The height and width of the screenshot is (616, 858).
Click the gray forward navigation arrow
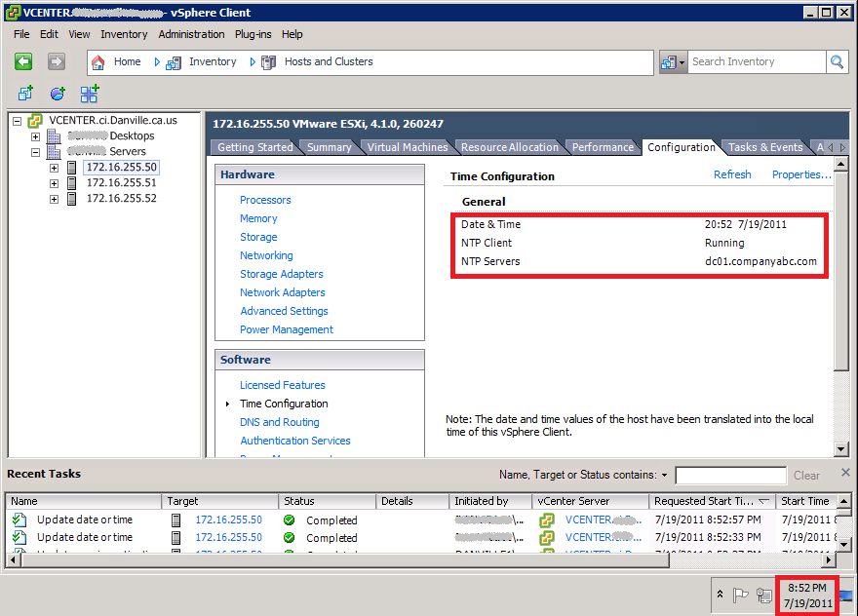click(x=56, y=60)
